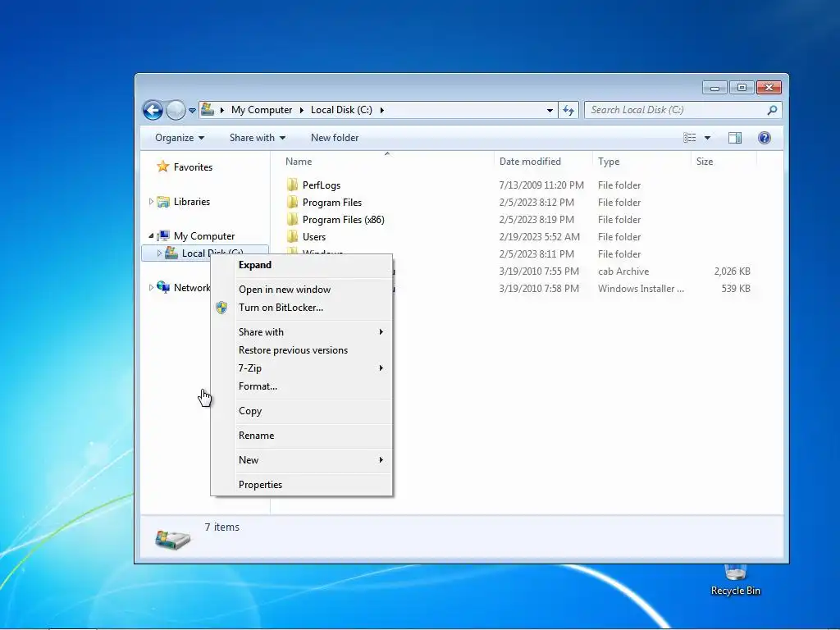Choose Properties in context menu
Screen dimensions: 840x630
click(302, 485)
